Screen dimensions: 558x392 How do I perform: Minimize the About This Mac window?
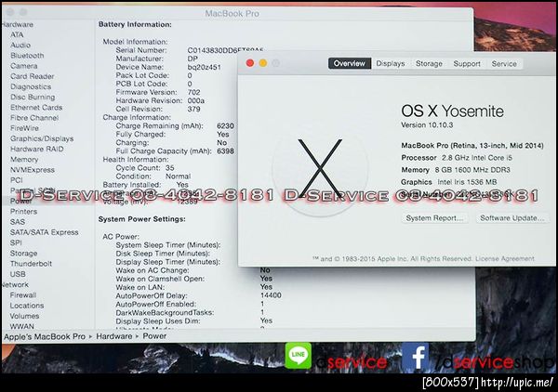click(x=262, y=63)
